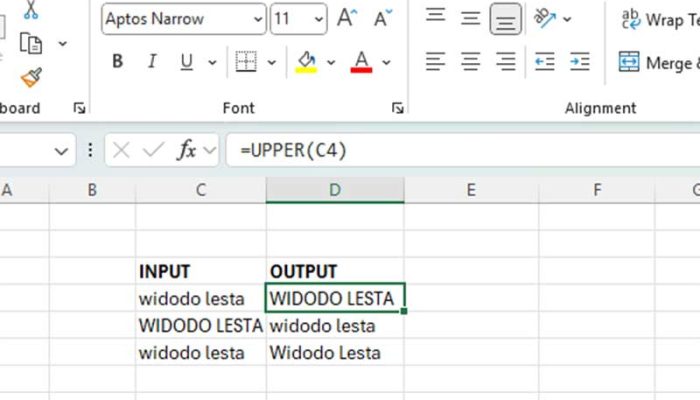Open the Fill Color dropdown arrow
700x400 pixels.
tap(331, 62)
